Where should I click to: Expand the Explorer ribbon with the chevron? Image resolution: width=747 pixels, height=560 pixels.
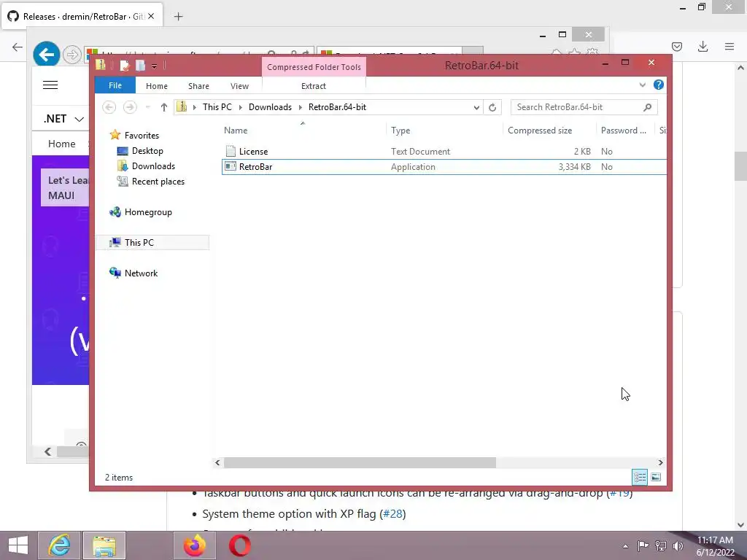click(642, 85)
